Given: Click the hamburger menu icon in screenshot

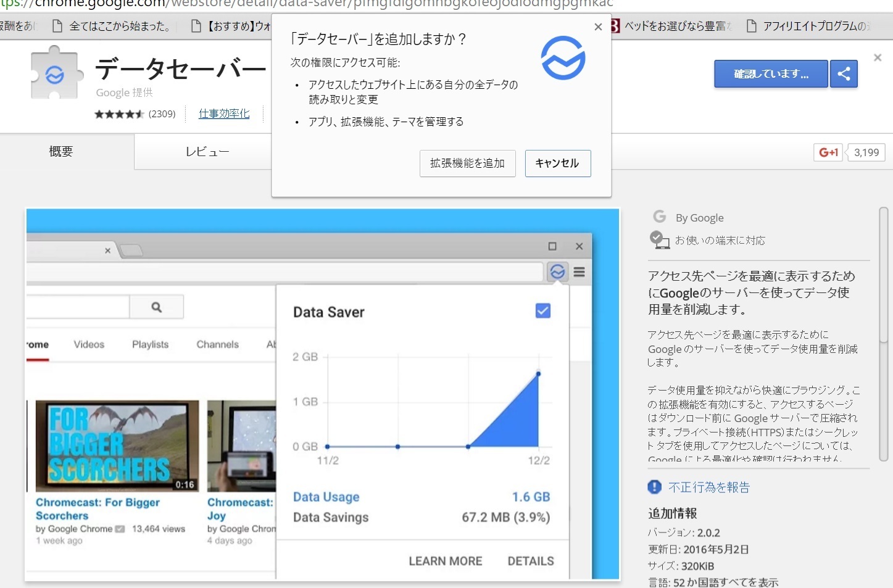Looking at the screenshot, I should click(579, 271).
